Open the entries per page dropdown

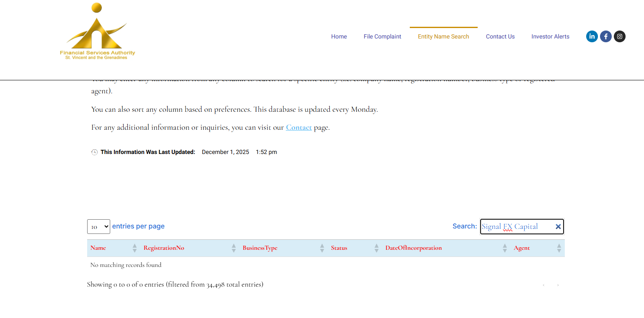(x=98, y=227)
